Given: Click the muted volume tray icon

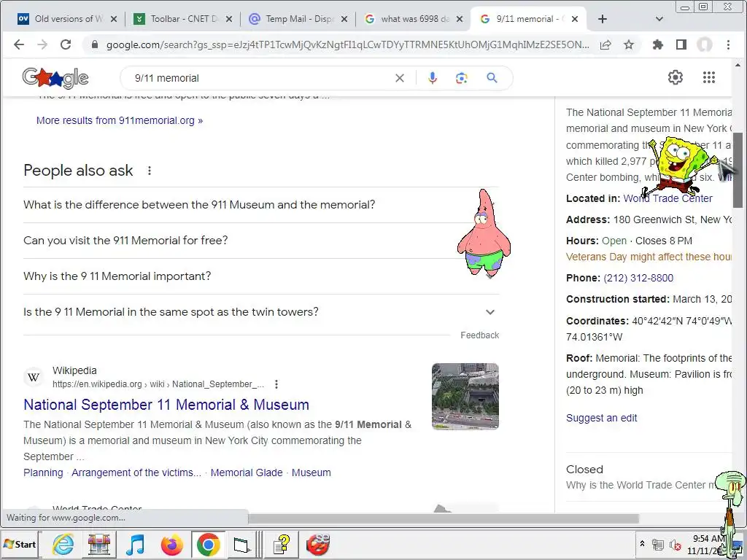Looking at the screenshot, I should (675, 544).
